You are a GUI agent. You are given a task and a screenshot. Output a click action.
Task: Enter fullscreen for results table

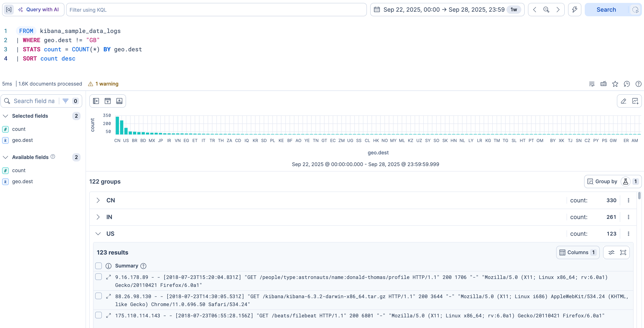623,252
